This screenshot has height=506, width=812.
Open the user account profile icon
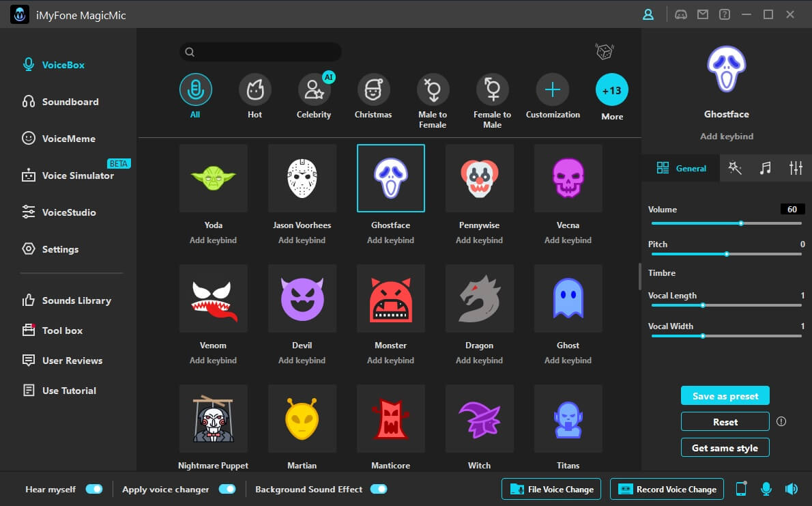click(648, 14)
